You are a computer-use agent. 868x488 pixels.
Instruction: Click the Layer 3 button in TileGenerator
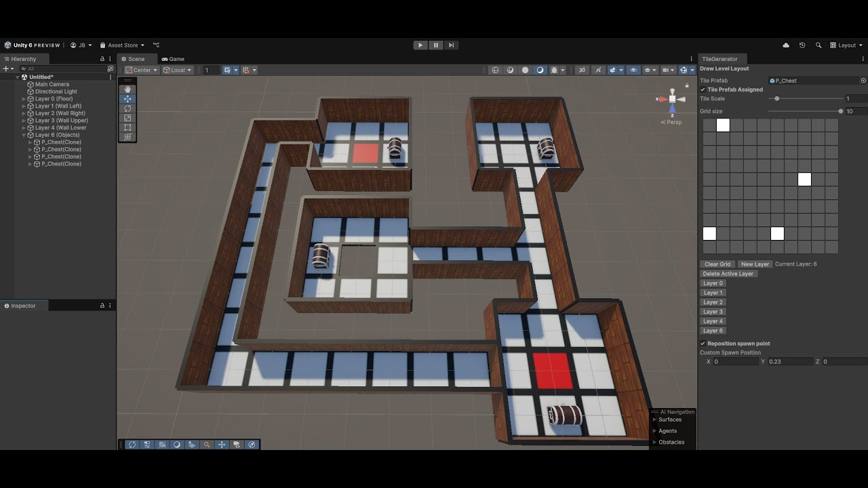pyautogui.click(x=713, y=312)
